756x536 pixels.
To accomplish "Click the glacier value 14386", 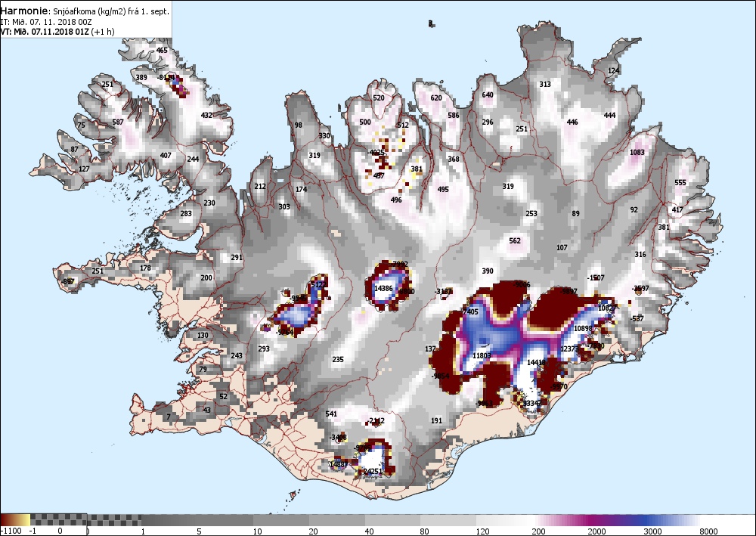I will pos(383,288).
